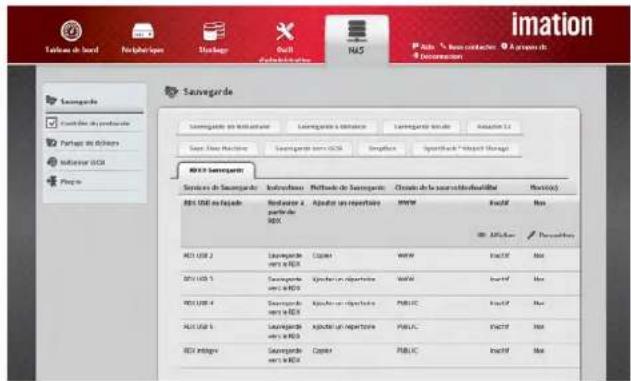Screen dimensions: 631x381
Task: Select the RDX USB 3 row
Action: click(379, 283)
